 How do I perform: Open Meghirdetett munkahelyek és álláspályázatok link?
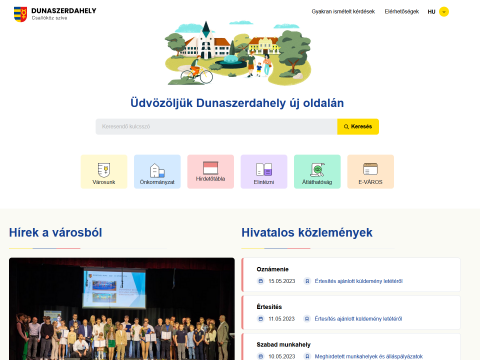369,356
